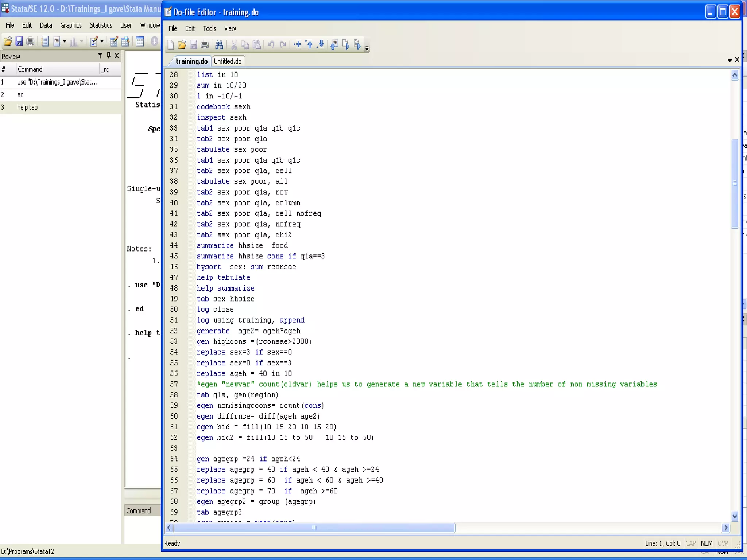This screenshot has width=747, height=560.
Task: Click line 44 'summarize hhsize food'
Action: pyautogui.click(x=242, y=245)
